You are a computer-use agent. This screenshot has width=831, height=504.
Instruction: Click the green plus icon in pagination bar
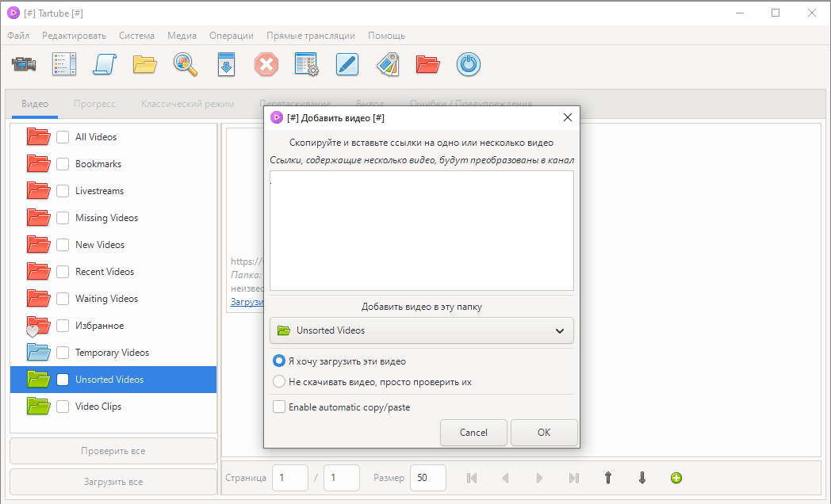click(x=676, y=478)
